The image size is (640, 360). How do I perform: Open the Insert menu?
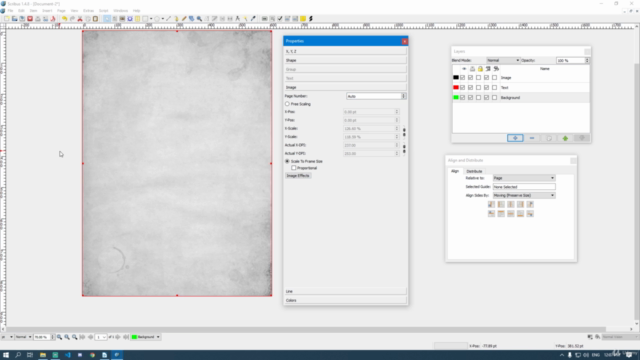click(47, 11)
